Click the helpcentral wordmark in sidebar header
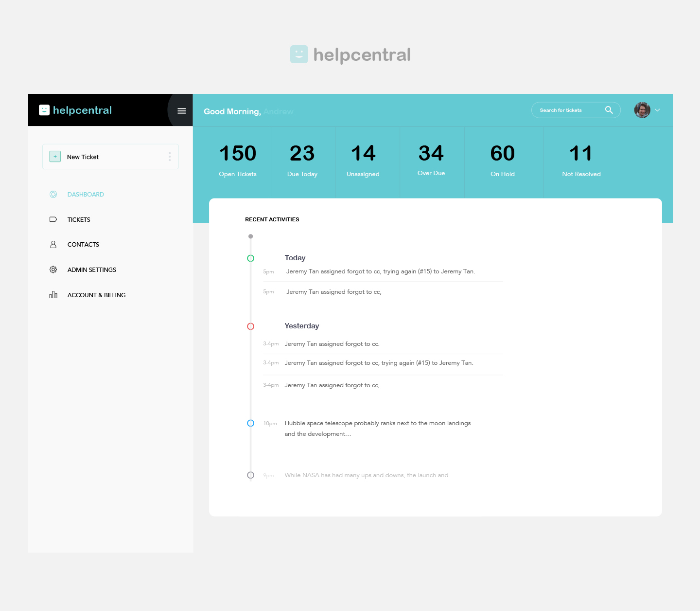Viewport: 700px width, 611px height. (x=83, y=110)
